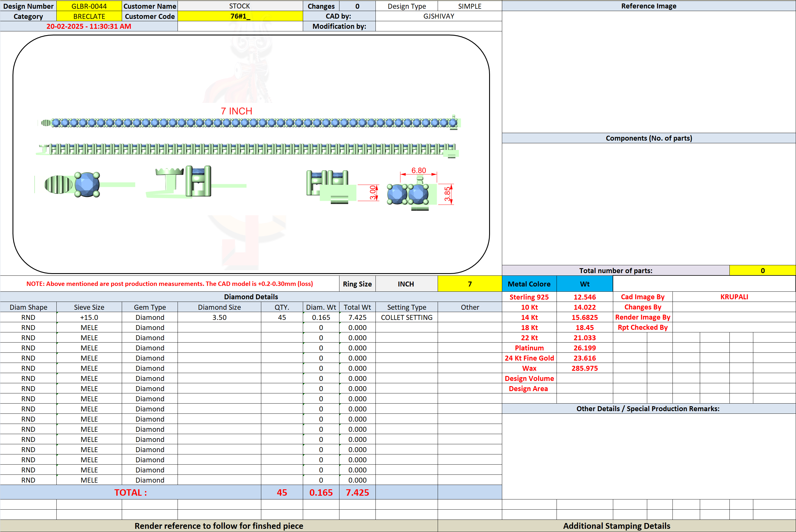Select the blue Metal Colore header
The image size is (796, 532).
pos(529,284)
